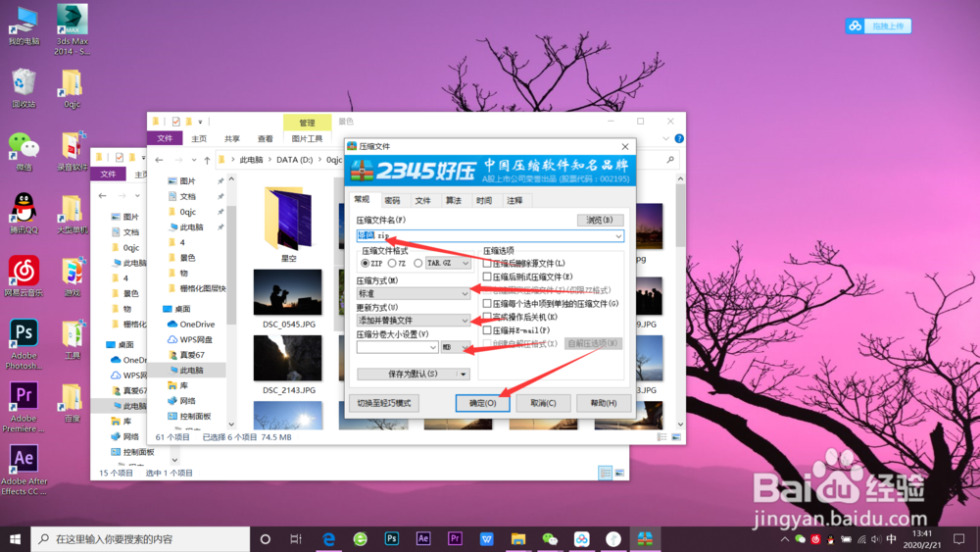Viewport: 980px width, 552px height.
Task: Click the 2345好压 taskbar icon
Action: (x=645, y=539)
